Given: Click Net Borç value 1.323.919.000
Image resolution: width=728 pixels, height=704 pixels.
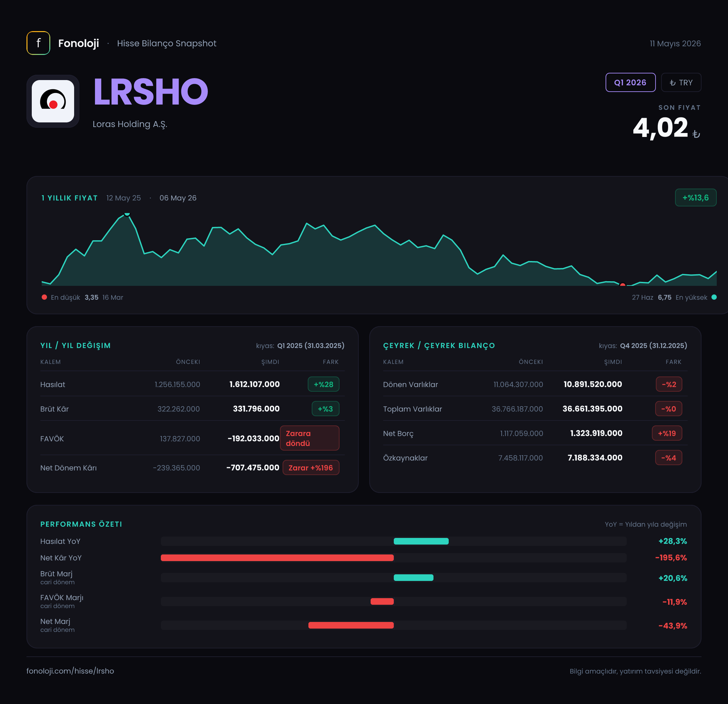Looking at the screenshot, I should 596,433.
